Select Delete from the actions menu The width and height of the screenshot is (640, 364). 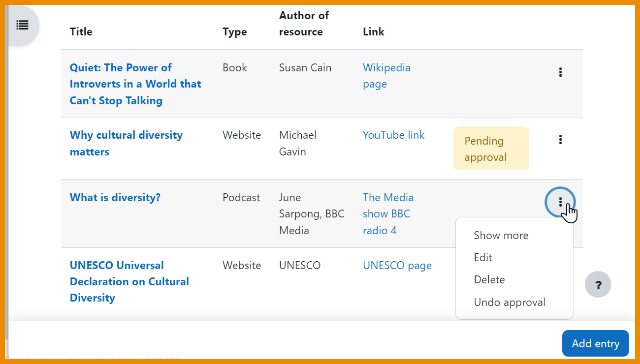tap(489, 280)
